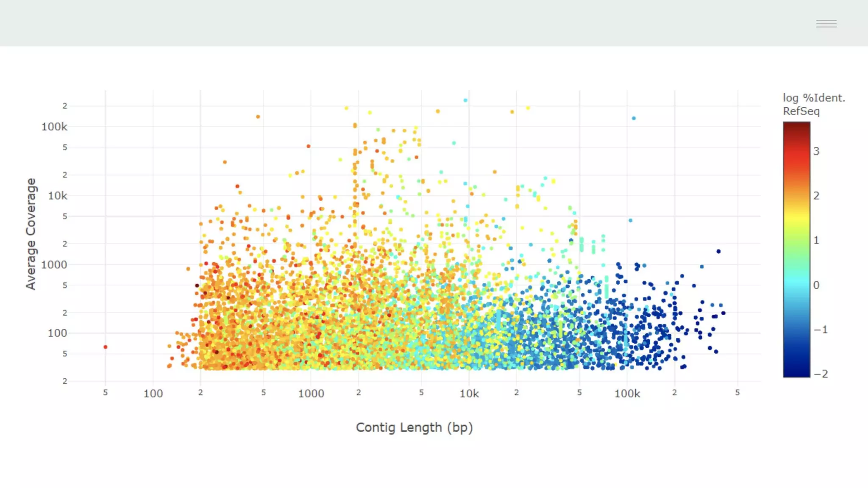
Task: Select the lone red point at x-tick 5
Action: pyautogui.click(x=106, y=347)
